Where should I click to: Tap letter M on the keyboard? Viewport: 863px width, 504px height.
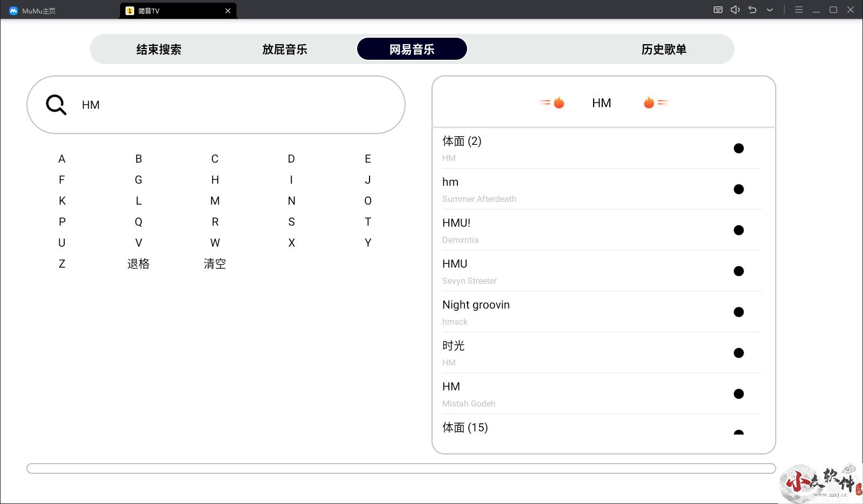(215, 201)
